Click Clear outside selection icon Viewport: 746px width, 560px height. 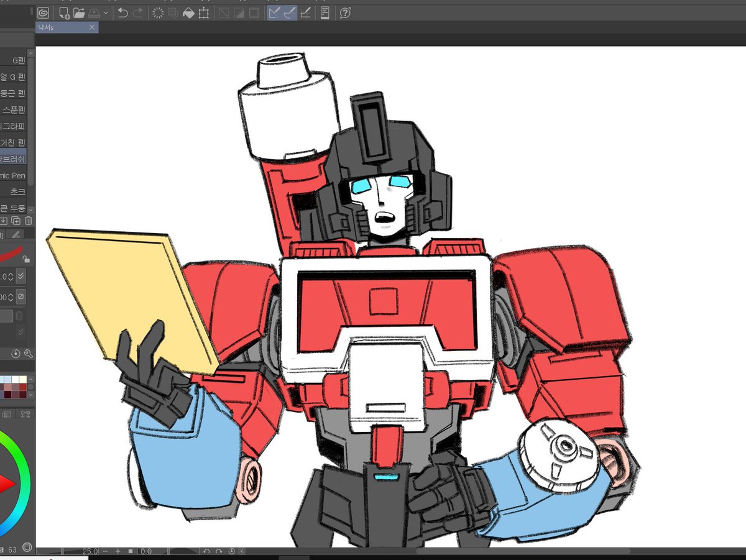click(173, 12)
